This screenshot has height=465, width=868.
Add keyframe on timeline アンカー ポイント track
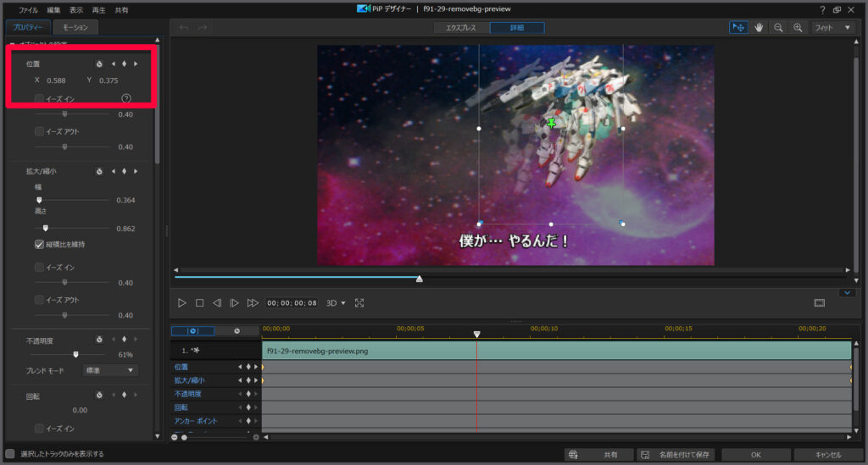(x=248, y=421)
